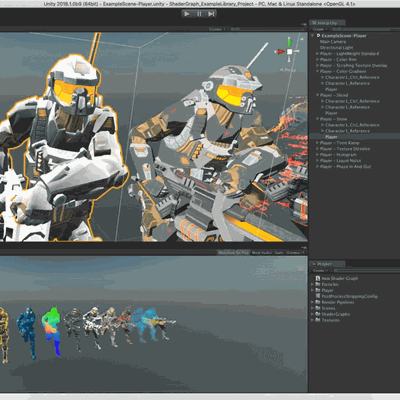Click the Textures folder icon
The height and width of the screenshot is (400, 400).
click(318, 320)
